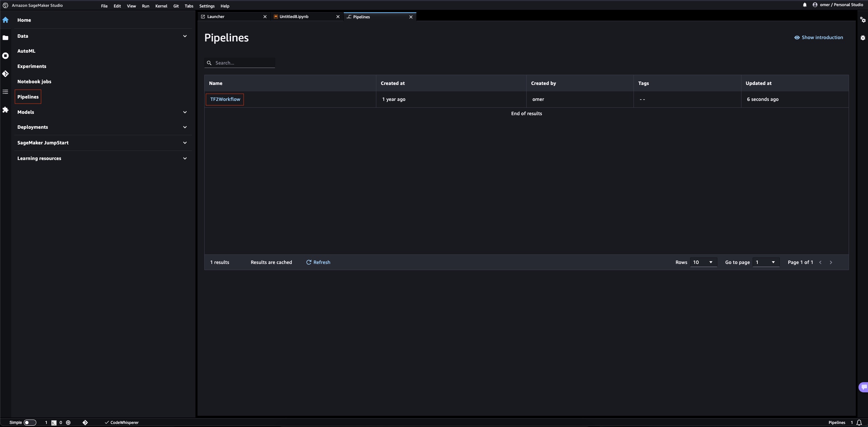Open the File menu
The width and height of the screenshot is (868, 427).
pos(104,6)
